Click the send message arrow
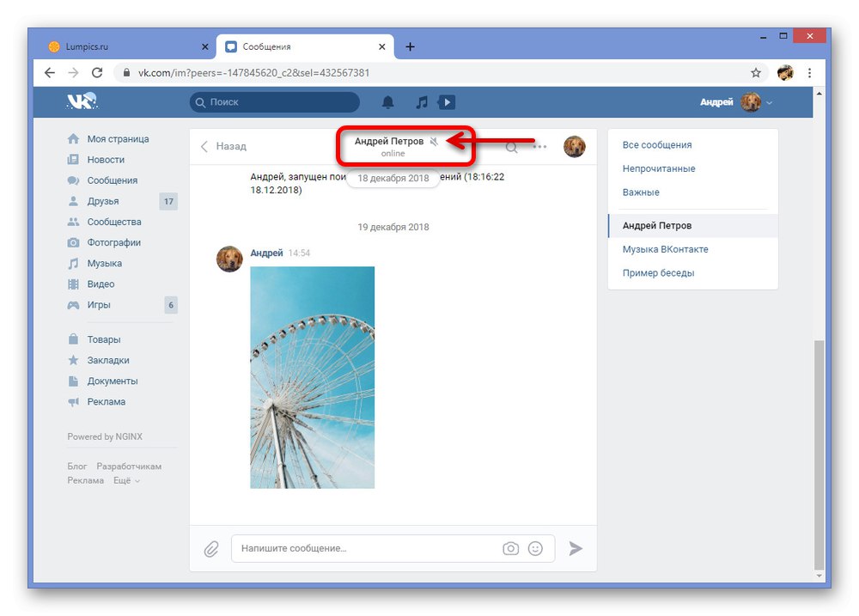The width and height of the screenshot is (859, 616). tap(576, 548)
